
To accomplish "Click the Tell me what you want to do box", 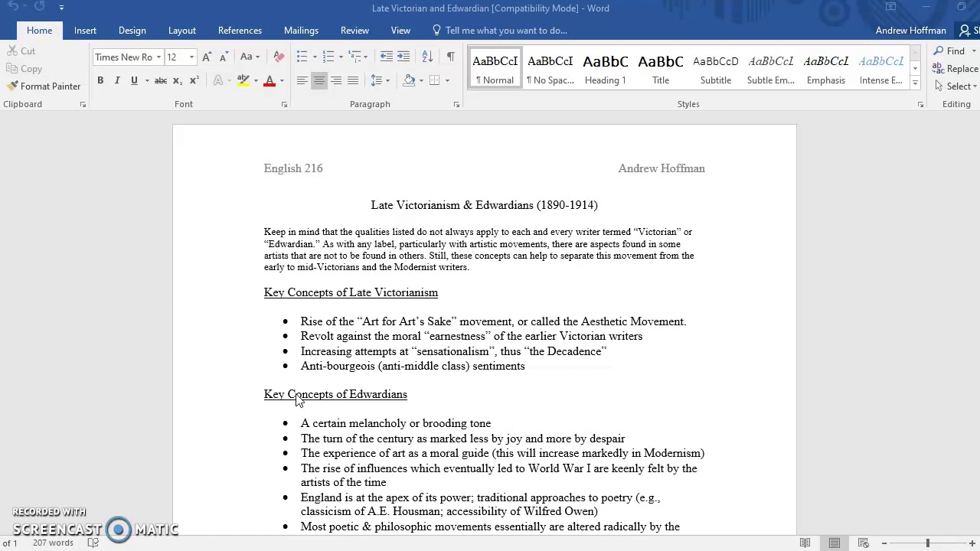I will (499, 31).
